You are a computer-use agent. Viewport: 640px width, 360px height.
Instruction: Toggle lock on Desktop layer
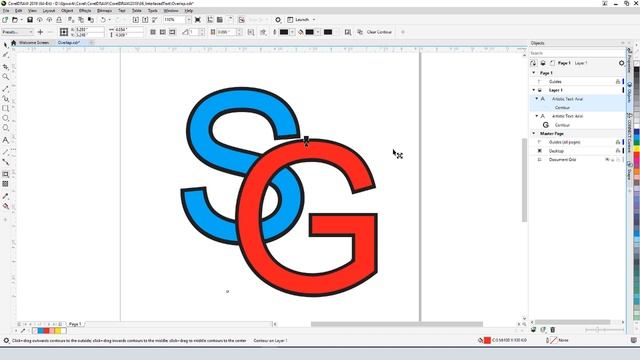coord(618,151)
